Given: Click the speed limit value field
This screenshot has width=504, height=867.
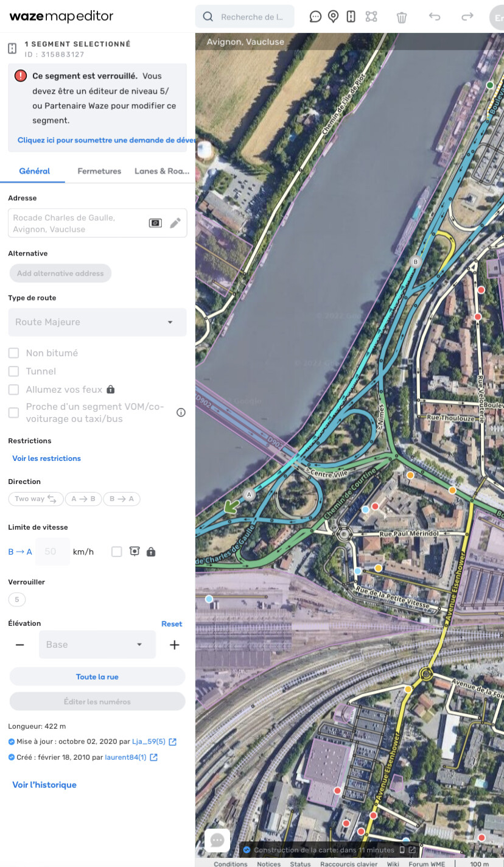Looking at the screenshot, I should (x=52, y=552).
